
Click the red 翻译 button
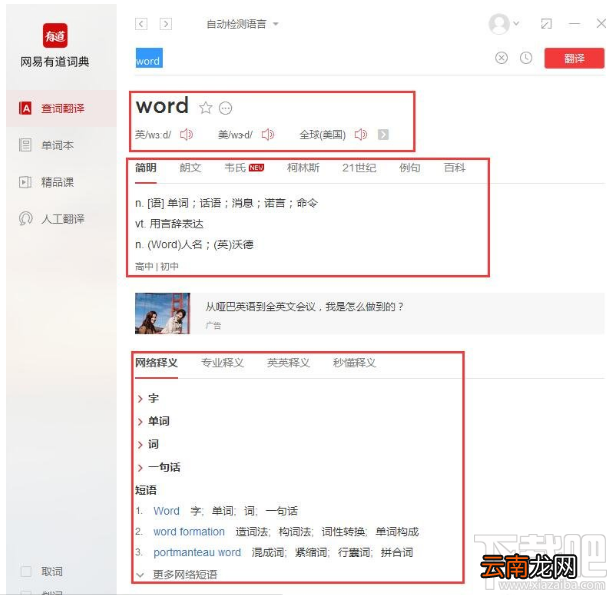pyautogui.click(x=574, y=58)
